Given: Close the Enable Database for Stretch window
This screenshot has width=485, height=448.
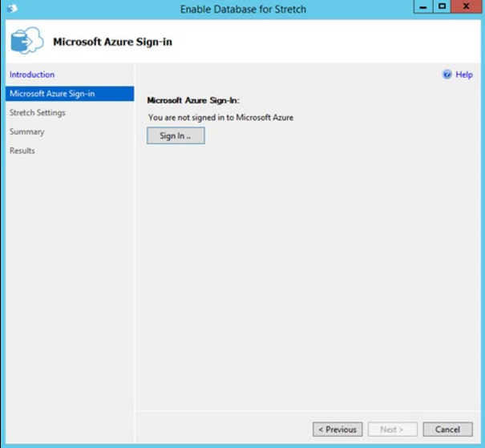Looking at the screenshot, I should [x=466, y=6].
